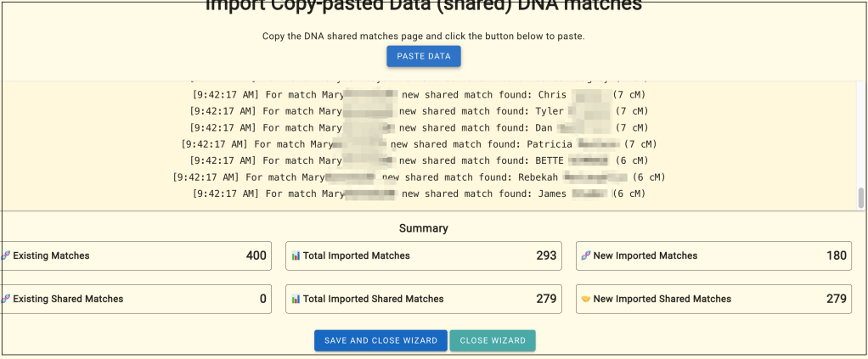Viewport: 868px width, 359px height.
Task: Click the log entry for Patricia
Action: [419, 144]
